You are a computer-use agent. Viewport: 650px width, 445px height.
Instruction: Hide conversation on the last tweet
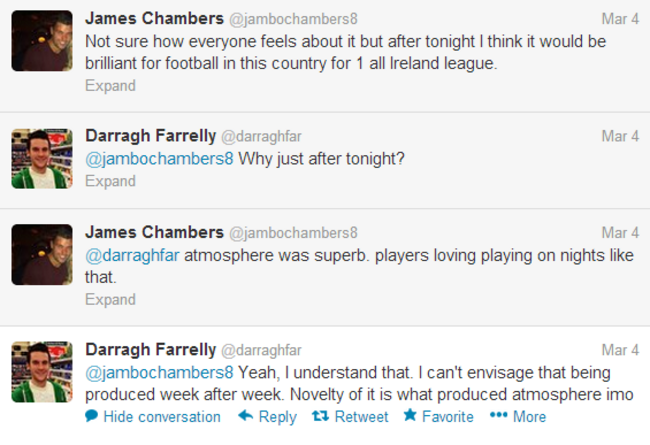(x=161, y=417)
